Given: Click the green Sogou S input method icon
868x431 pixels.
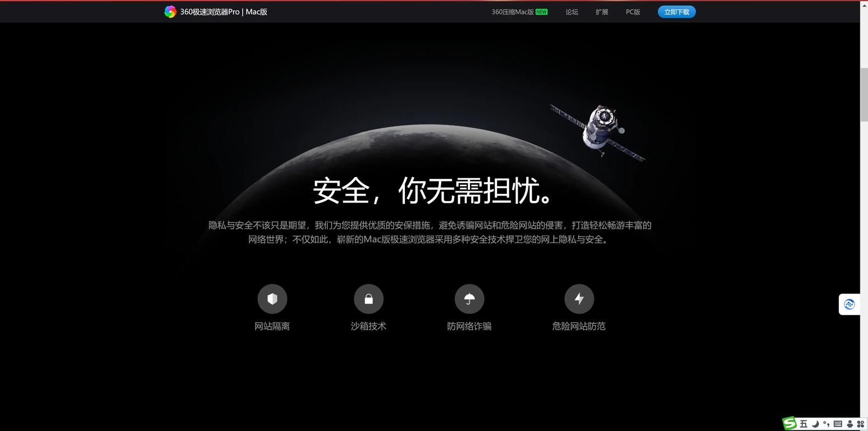Looking at the screenshot, I should click(790, 423).
